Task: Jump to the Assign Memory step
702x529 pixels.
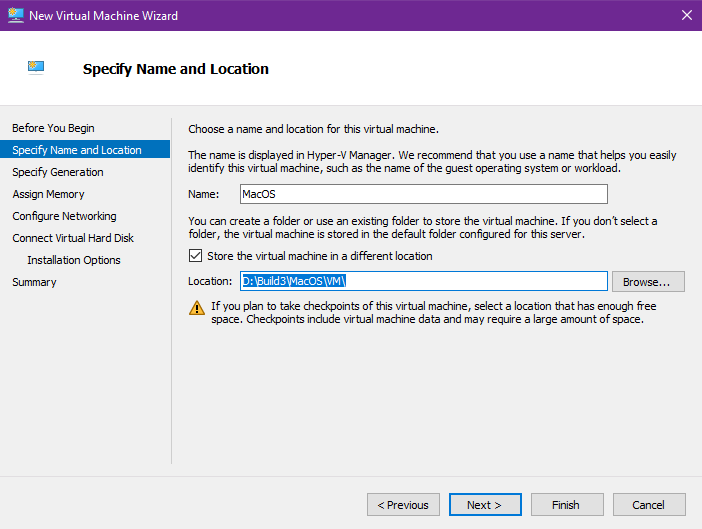Action: [x=48, y=194]
